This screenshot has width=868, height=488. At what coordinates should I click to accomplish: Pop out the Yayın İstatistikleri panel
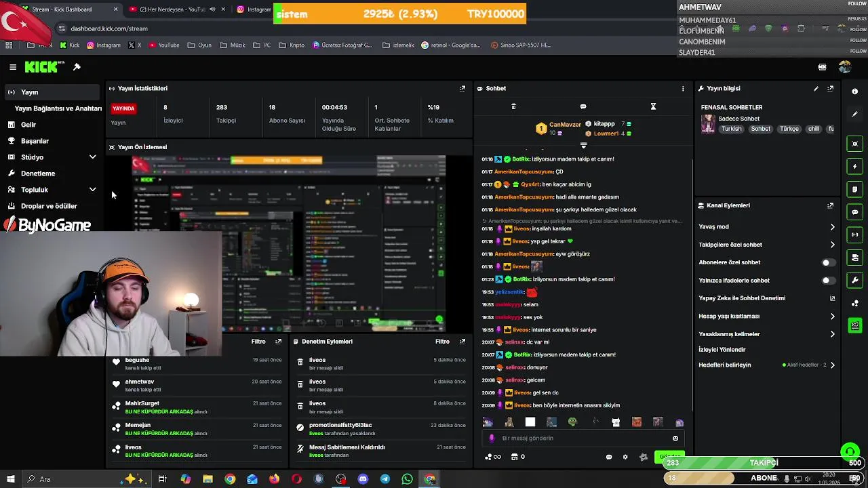(x=462, y=88)
